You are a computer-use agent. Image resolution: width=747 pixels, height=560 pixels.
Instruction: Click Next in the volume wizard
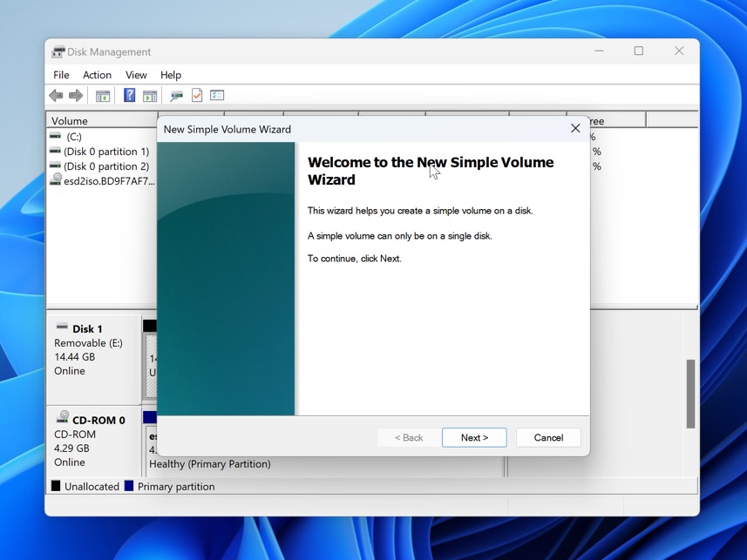[x=474, y=437]
